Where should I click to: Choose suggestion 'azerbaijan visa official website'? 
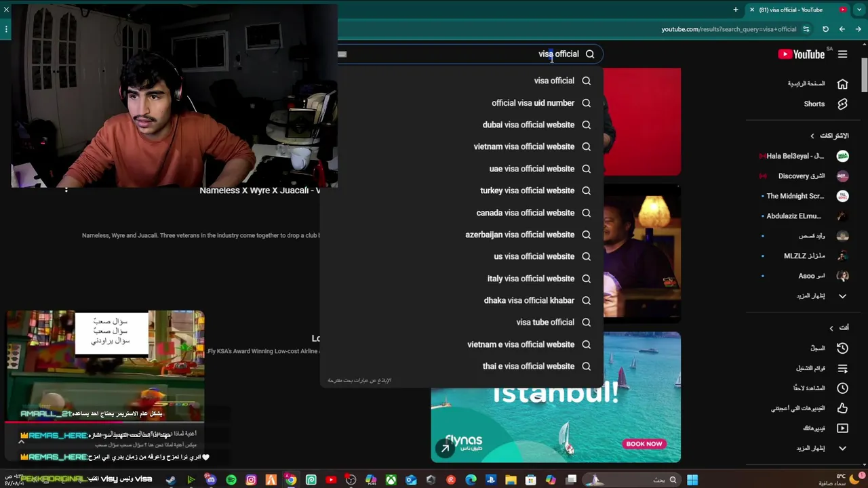[461, 235]
